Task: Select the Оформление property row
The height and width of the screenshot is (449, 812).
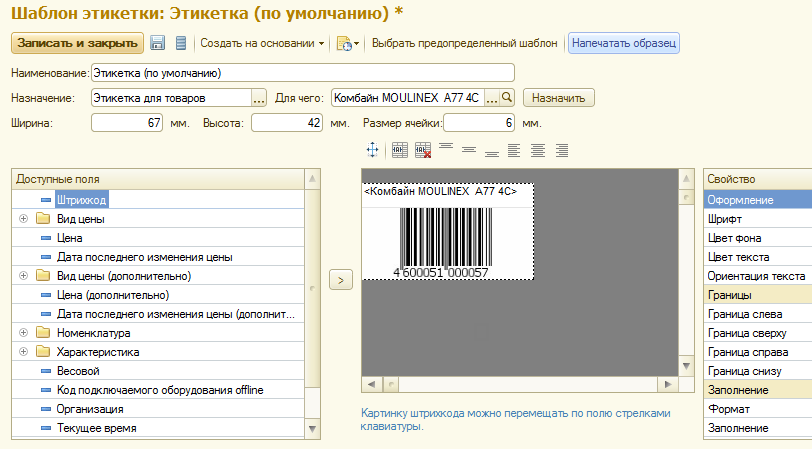Action: (x=758, y=200)
